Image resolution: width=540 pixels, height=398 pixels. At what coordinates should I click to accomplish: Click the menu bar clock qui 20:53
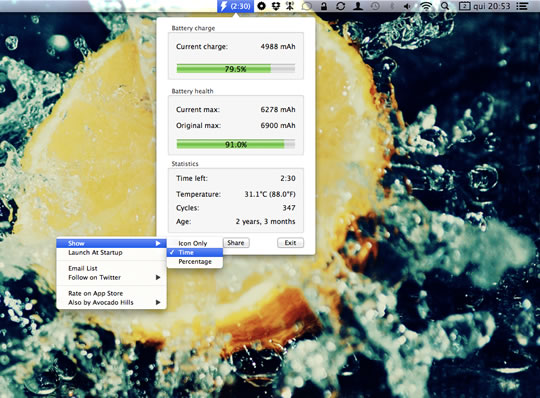click(492, 6)
